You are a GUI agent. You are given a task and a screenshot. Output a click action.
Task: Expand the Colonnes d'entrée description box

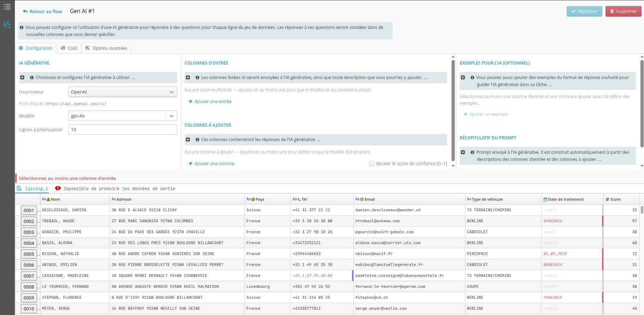pyautogui.click(x=188, y=77)
